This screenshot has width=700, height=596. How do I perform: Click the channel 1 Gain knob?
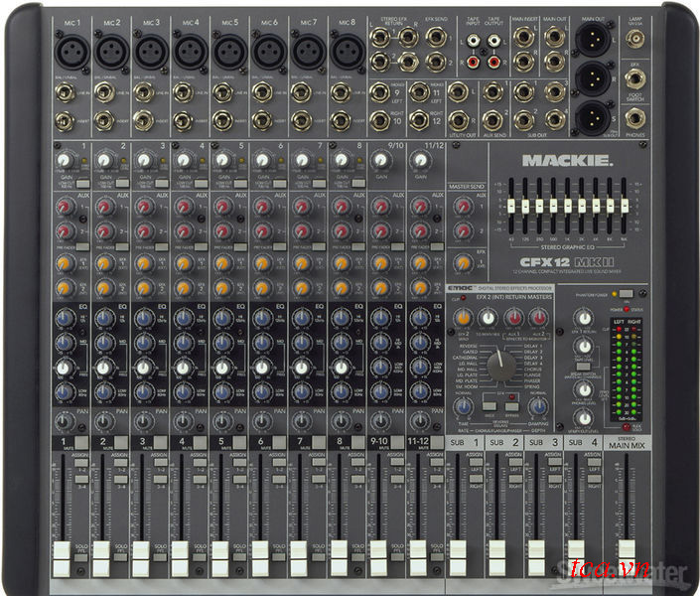(65, 160)
